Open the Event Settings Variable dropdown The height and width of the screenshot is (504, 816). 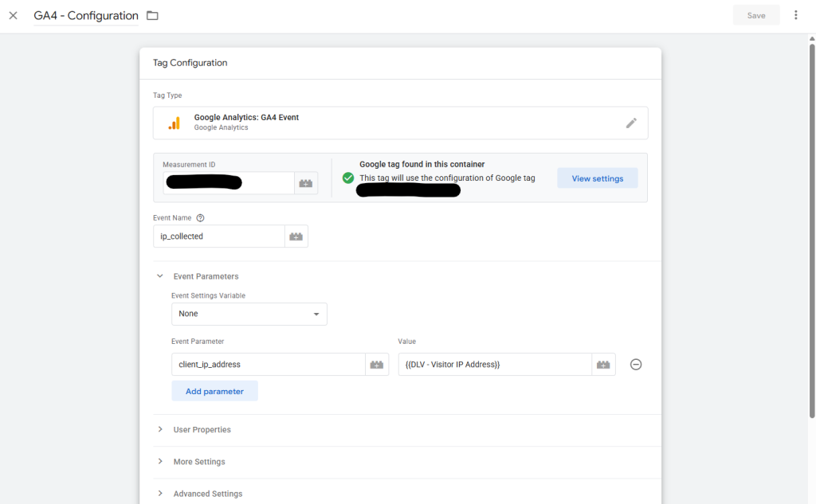249,314
